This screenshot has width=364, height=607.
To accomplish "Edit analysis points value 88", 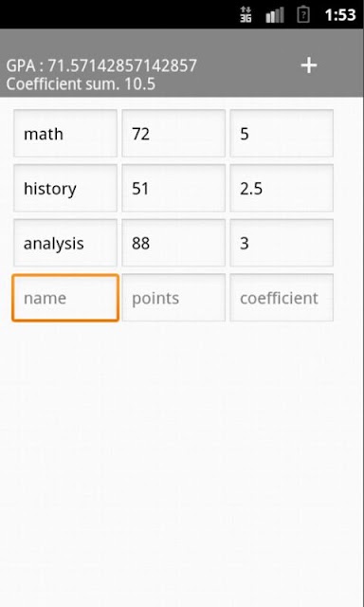I will (173, 243).
